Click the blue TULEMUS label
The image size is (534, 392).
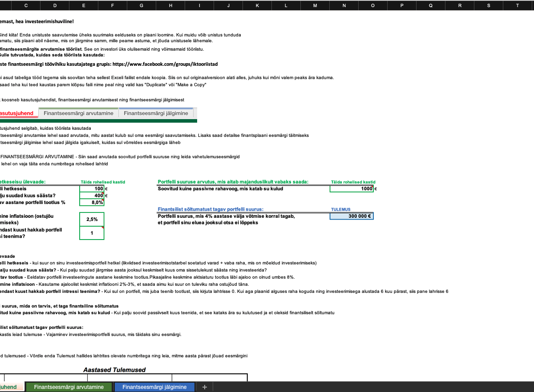pos(340,209)
